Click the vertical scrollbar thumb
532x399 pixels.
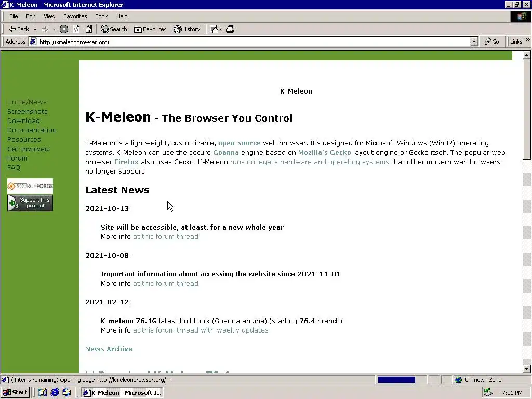tap(526, 109)
